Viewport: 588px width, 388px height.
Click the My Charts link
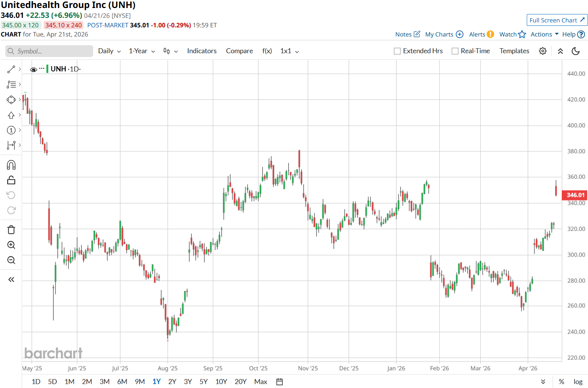[x=439, y=34]
